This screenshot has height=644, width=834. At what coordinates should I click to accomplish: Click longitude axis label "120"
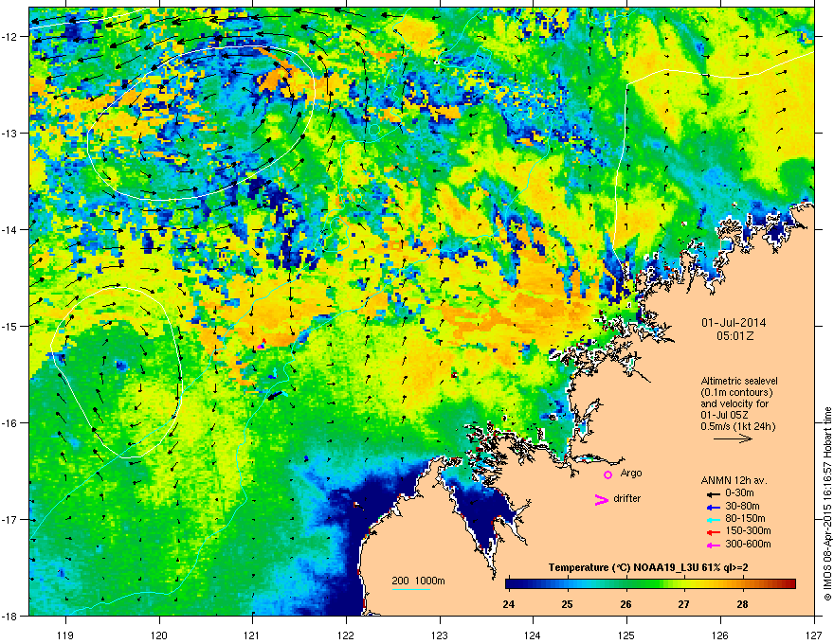[159, 635]
